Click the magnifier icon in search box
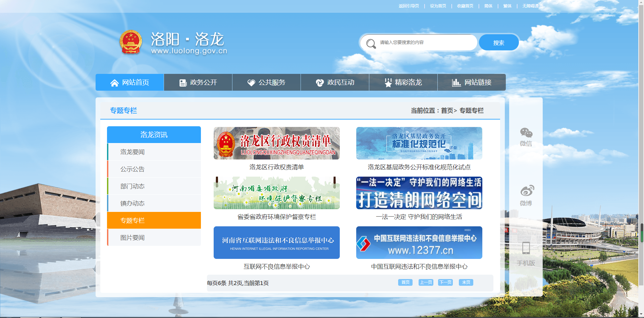 point(371,43)
